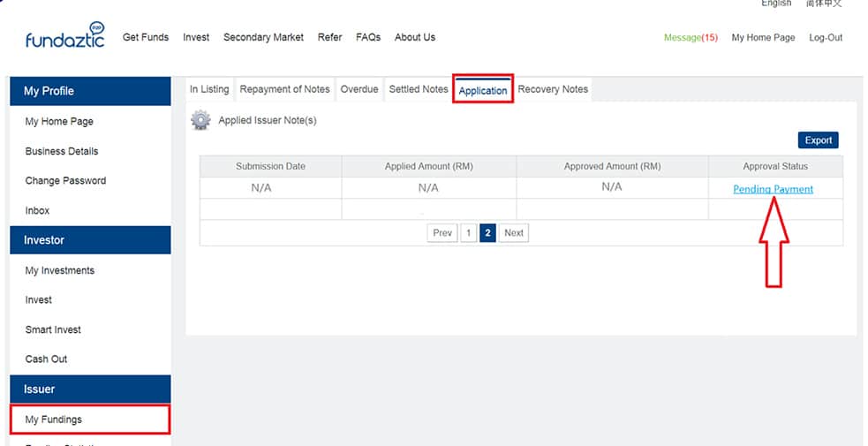This screenshot has height=446, width=868.
Task: Click the Fundaztic logo
Action: click(x=65, y=36)
